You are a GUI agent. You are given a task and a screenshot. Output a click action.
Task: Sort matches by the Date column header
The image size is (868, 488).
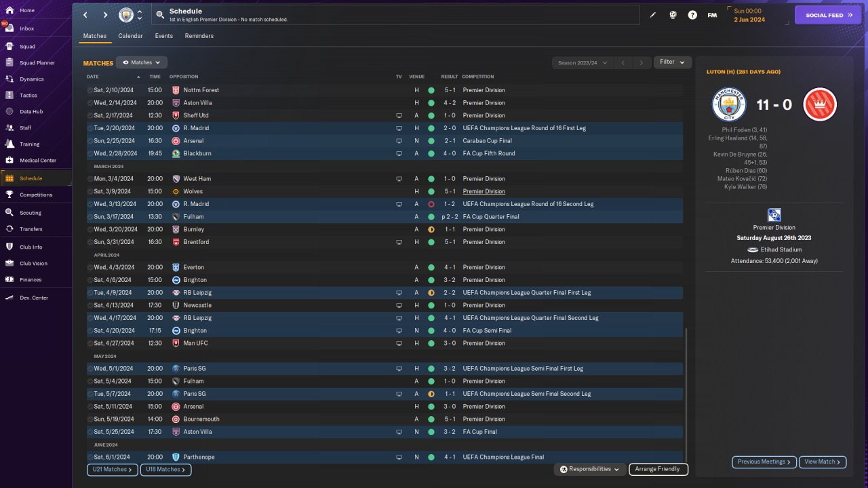93,77
